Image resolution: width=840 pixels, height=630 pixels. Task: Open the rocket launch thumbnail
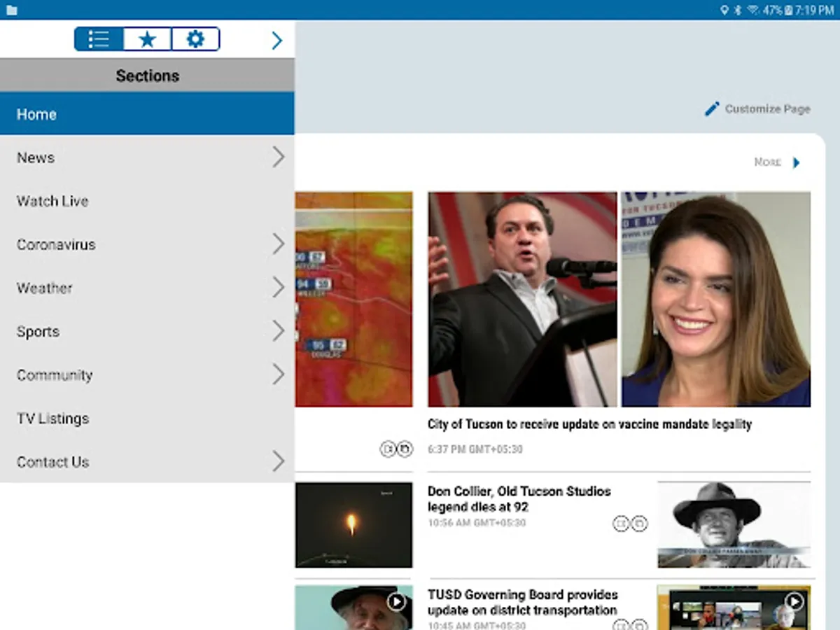point(353,525)
